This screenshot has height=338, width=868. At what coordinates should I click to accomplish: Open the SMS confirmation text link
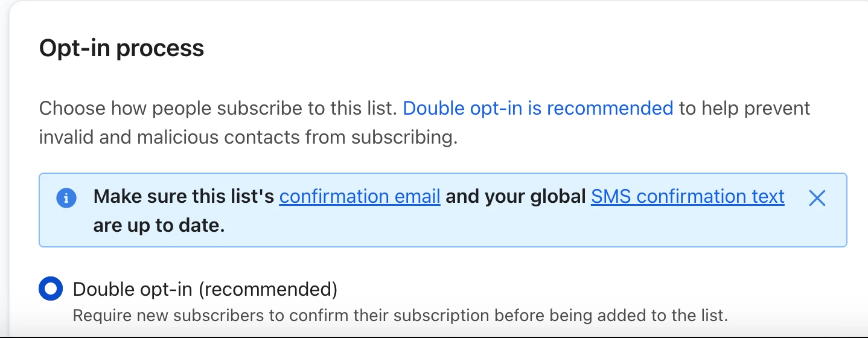688,197
